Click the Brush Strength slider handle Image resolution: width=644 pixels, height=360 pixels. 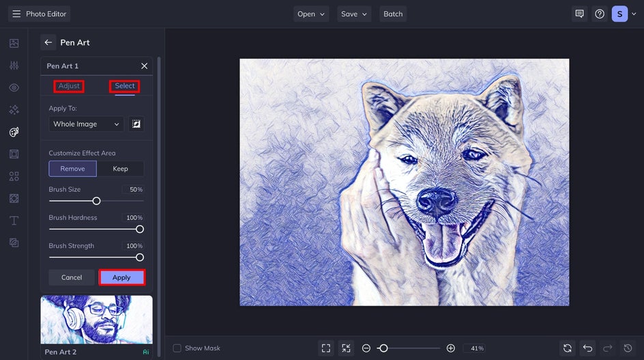click(x=140, y=257)
